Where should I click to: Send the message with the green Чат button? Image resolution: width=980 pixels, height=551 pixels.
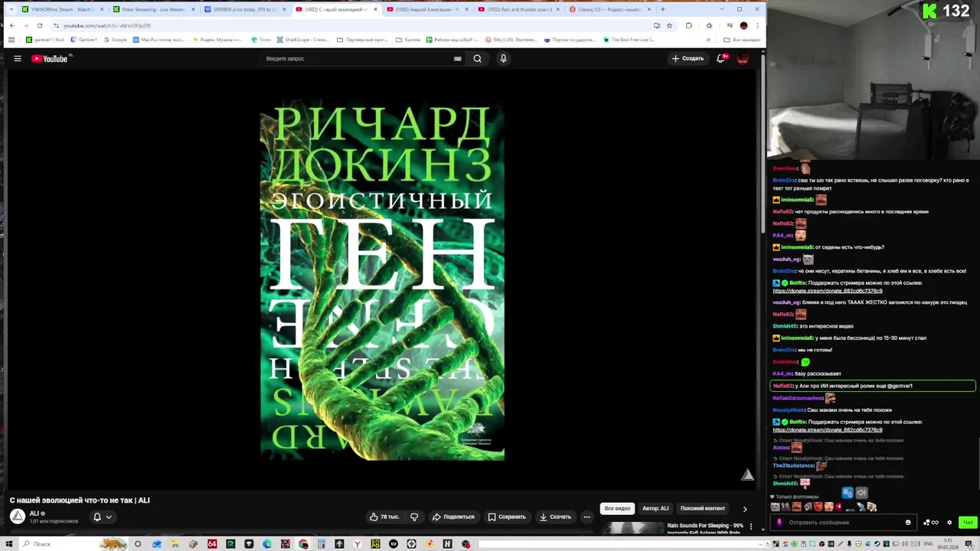(968, 523)
